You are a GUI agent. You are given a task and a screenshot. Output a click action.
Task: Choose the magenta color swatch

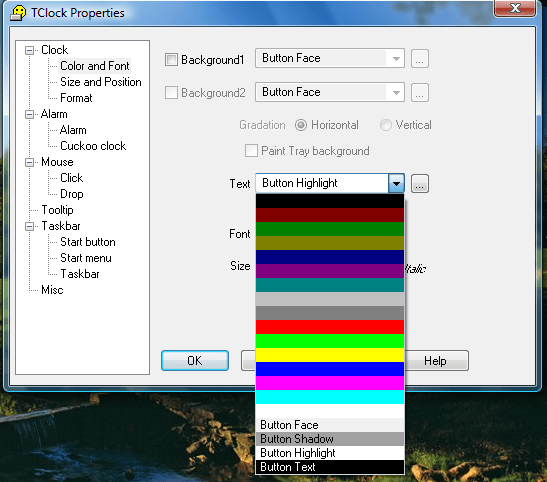point(330,383)
